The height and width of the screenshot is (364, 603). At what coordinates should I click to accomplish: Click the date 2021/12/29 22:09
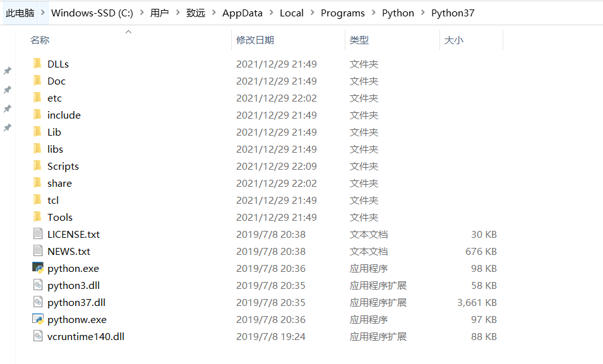click(x=277, y=167)
